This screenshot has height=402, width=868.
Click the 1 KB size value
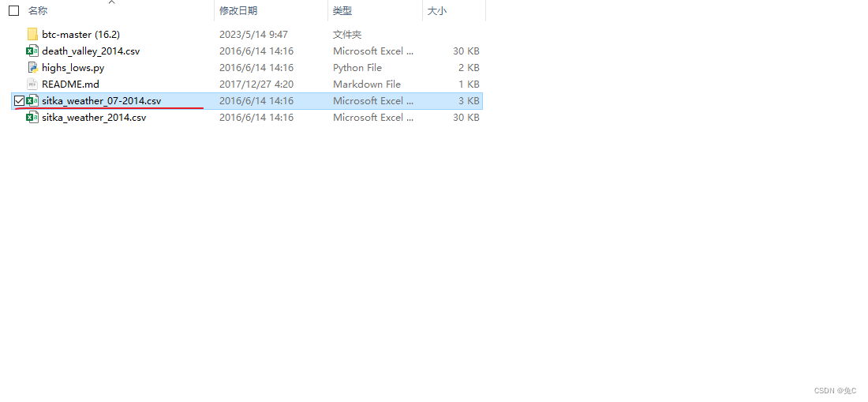(470, 85)
